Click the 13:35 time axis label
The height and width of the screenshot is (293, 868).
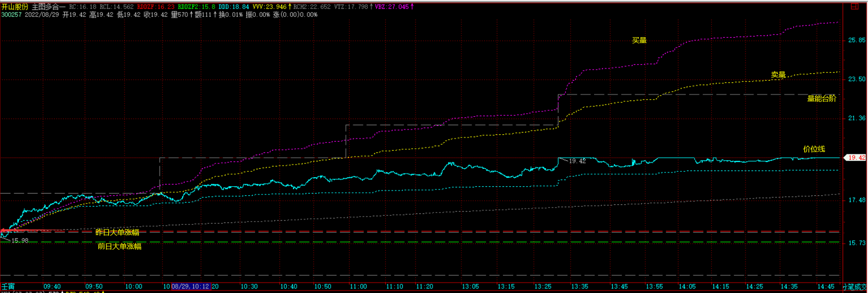click(x=579, y=286)
